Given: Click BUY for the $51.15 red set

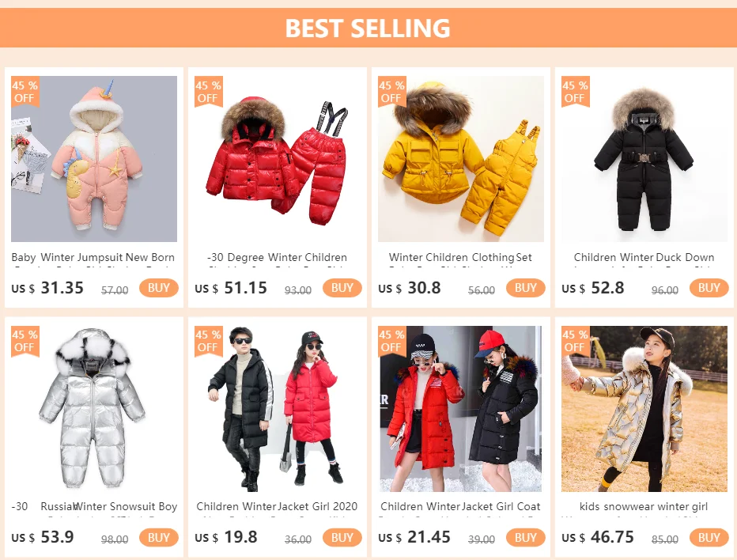Looking at the screenshot, I should [x=342, y=288].
